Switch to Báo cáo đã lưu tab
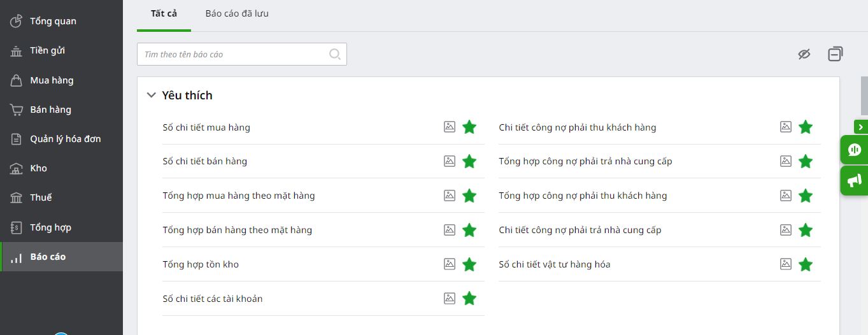The image size is (868, 335). point(237,13)
